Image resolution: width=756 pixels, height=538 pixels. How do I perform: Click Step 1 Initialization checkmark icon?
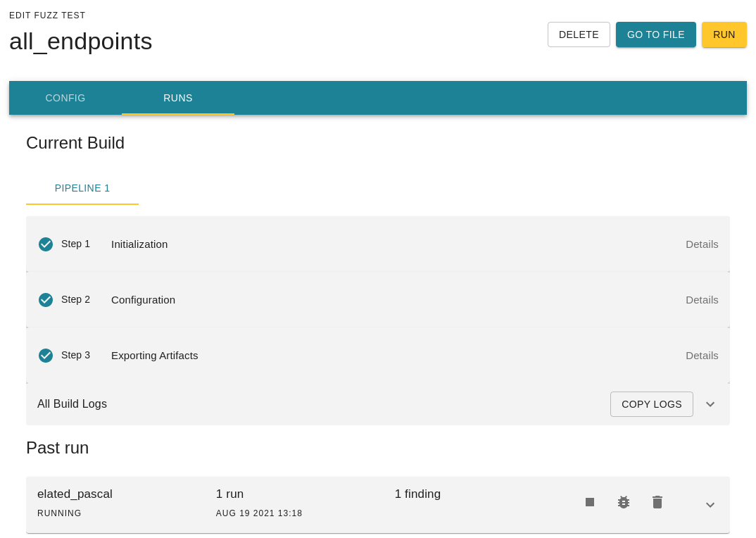click(46, 244)
